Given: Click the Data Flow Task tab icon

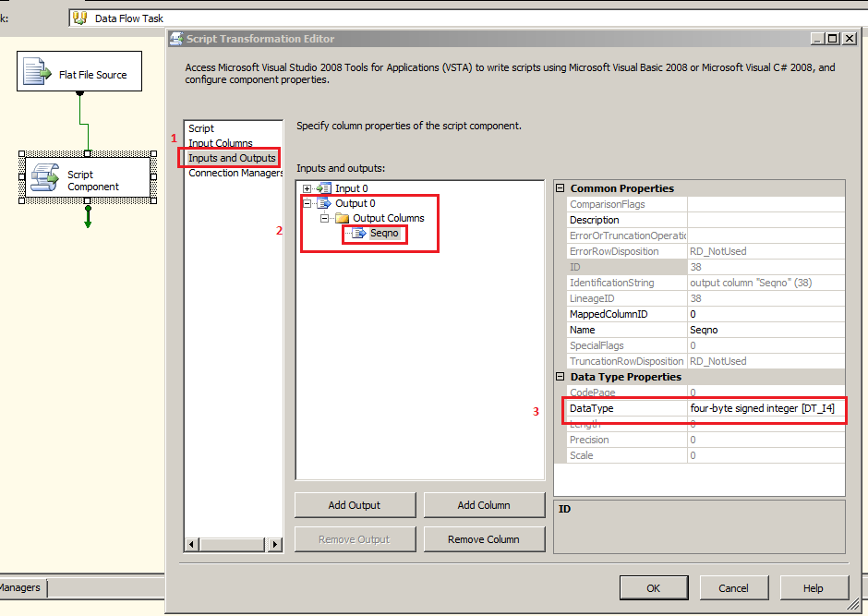Looking at the screenshot, I should [81, 17].
